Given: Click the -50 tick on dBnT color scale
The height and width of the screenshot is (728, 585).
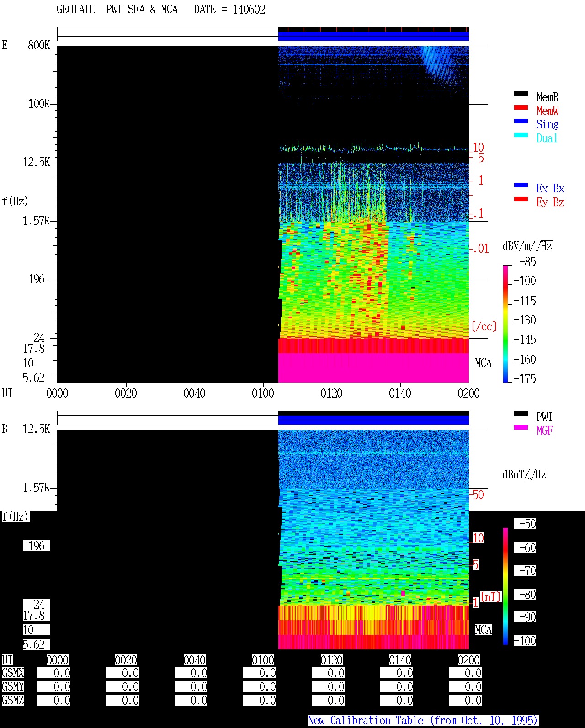Looking at the screenshot, I should 526,524.
